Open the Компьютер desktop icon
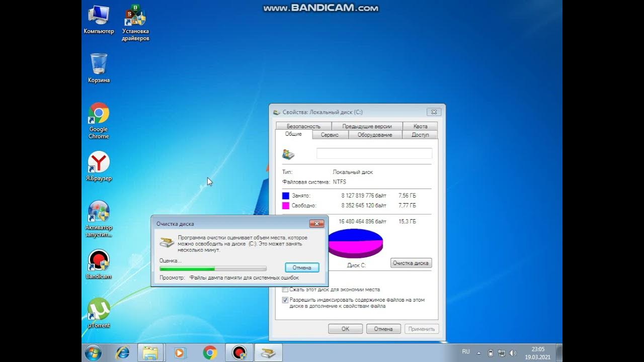The height and width of the screenshot is (362, 644). [x=99, y=19]
